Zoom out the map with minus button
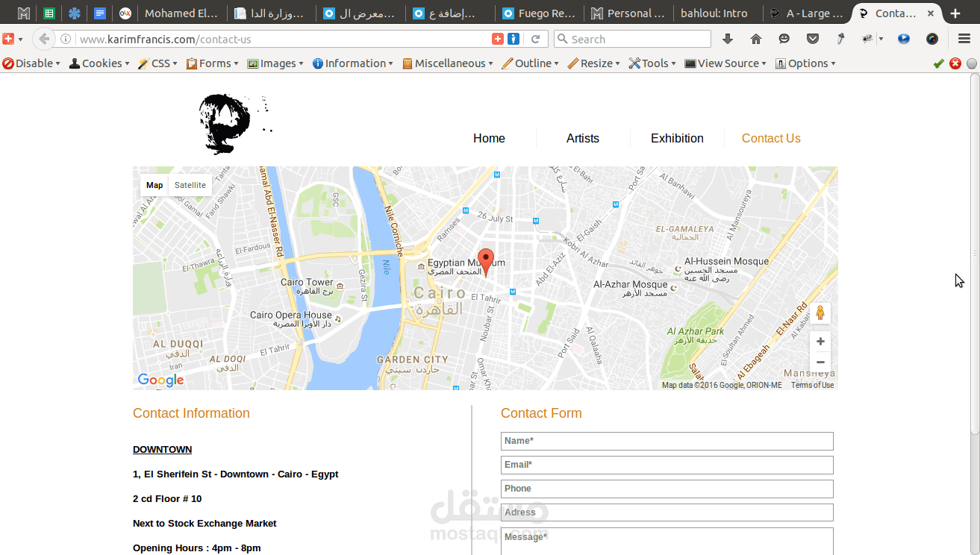This screenshot has width=980, height=555. tap(820, 363)
